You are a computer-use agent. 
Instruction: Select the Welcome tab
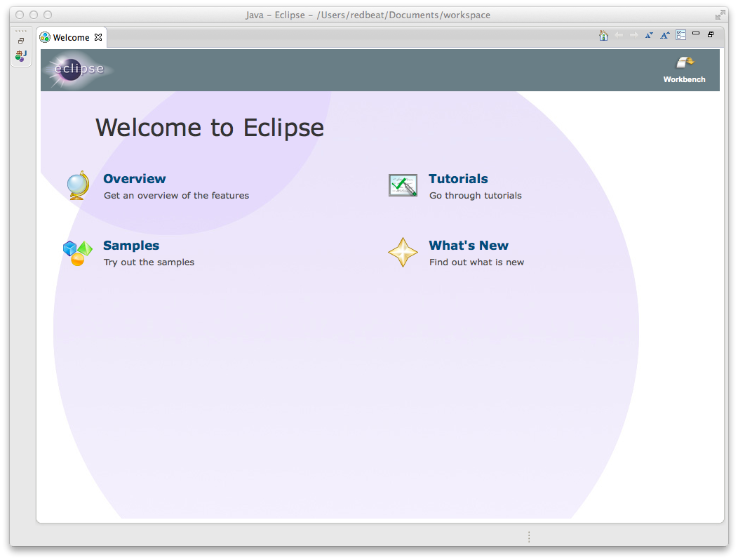(71, 38)
